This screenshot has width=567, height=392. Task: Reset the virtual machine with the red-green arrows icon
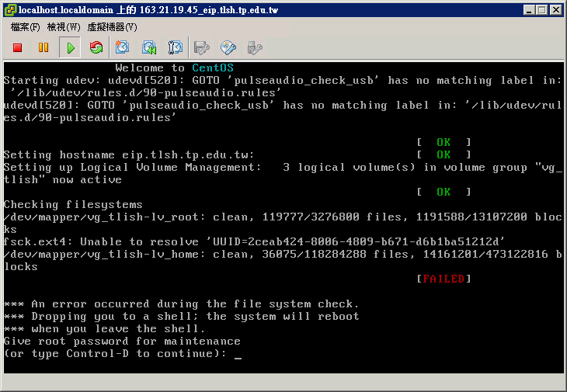[96, 47]
